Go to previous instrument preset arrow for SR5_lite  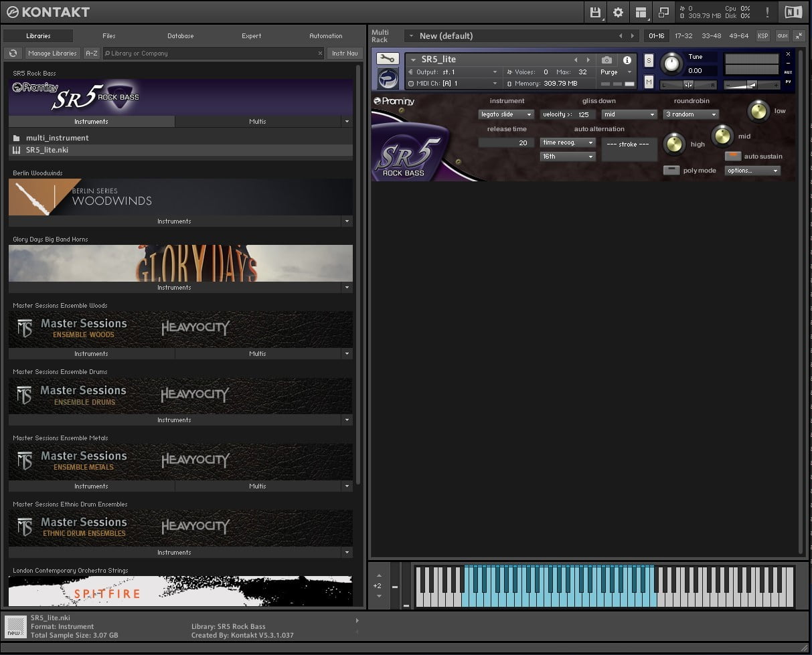point(576,60)
